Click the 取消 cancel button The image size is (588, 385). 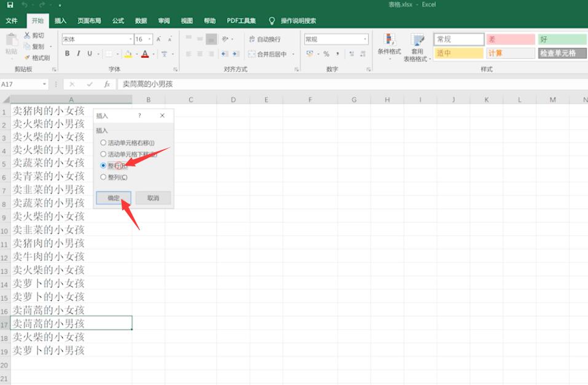153,198
